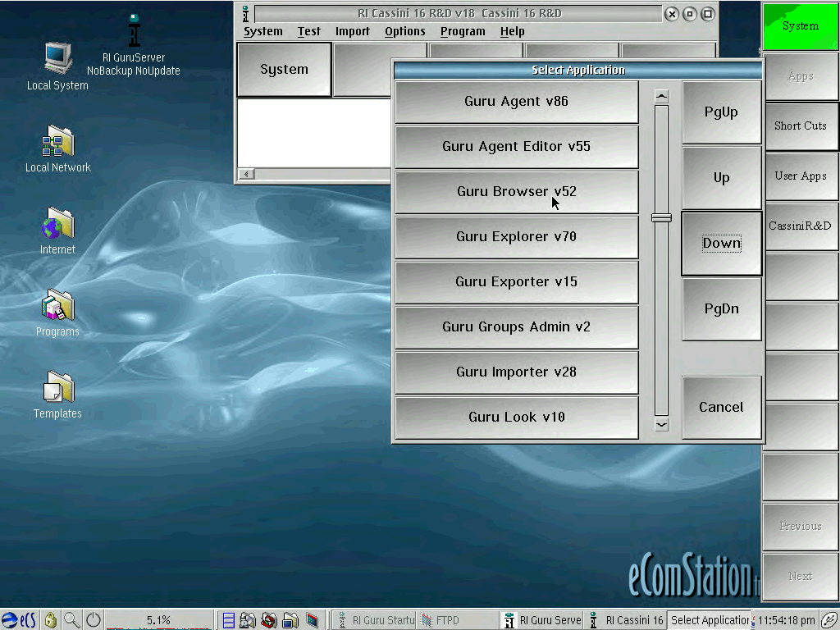Screen dimensions: 840x630
Task: Open the Local System desktop icon
Action: pos(58,66)
